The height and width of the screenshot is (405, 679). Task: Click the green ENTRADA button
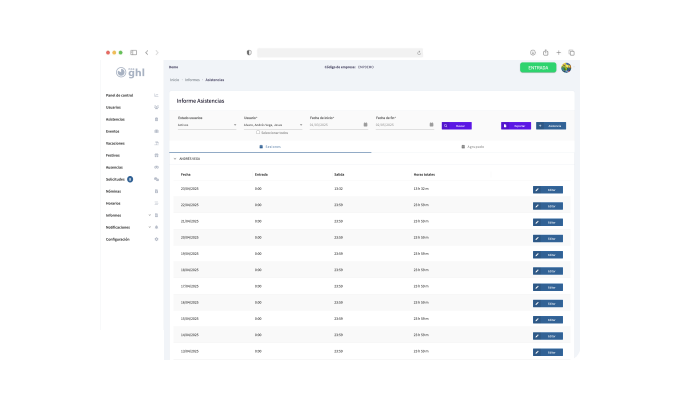pos(538,68)
